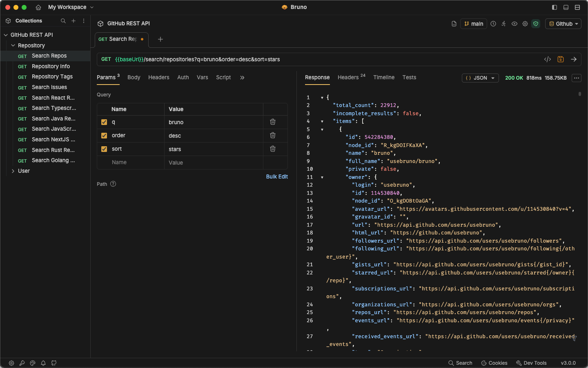Viewport: 588px width, 368px height.
Task: Click the response pane scrollbar
Action: pos(580,94)
